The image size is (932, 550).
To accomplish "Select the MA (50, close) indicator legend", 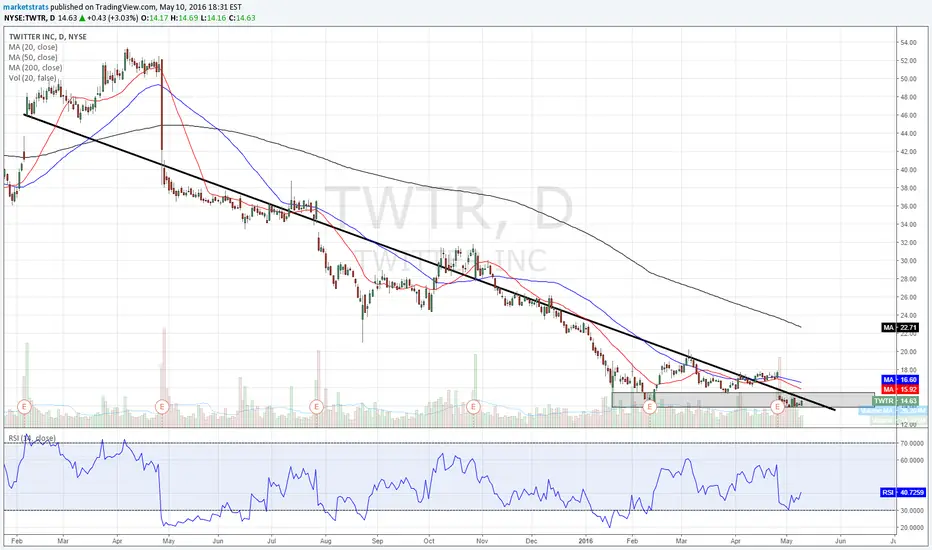I will click(x=33, y=57).
